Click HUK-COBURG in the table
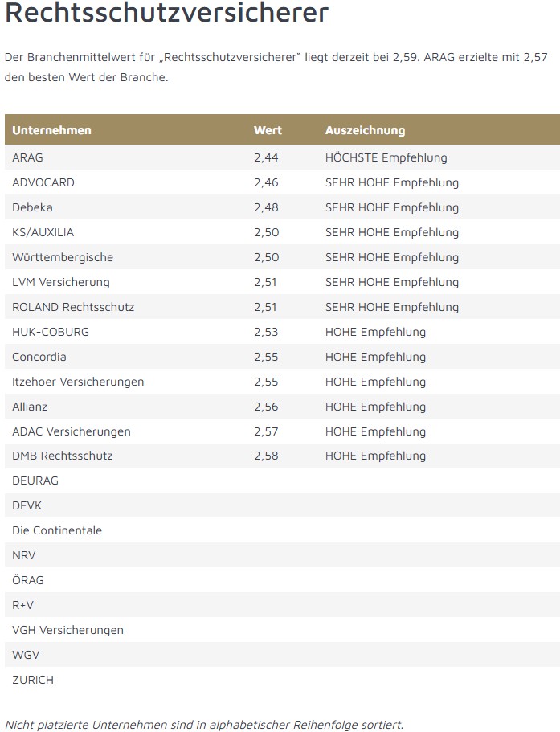560x732 pixels. [x=51, y=332]
